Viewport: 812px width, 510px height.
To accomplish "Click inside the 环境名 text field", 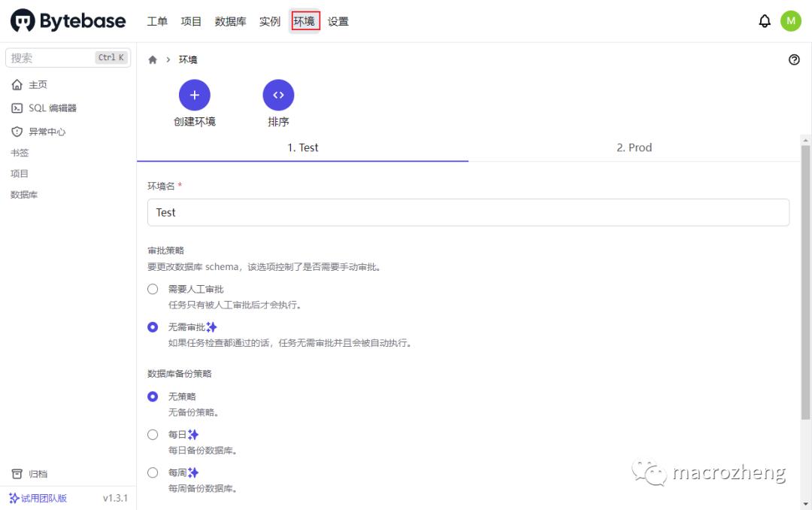I will click(466, 212).
